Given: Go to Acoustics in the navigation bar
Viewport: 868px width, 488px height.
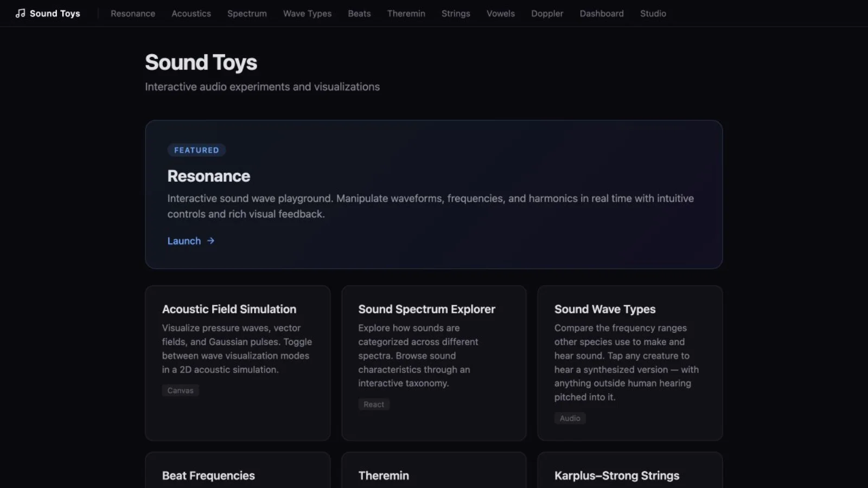Looking at the screenshot, I should tap(191, 13).
